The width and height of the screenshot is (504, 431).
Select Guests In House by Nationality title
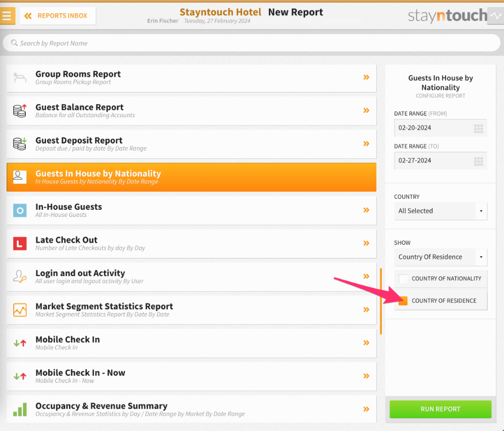[x=98, y=173]
